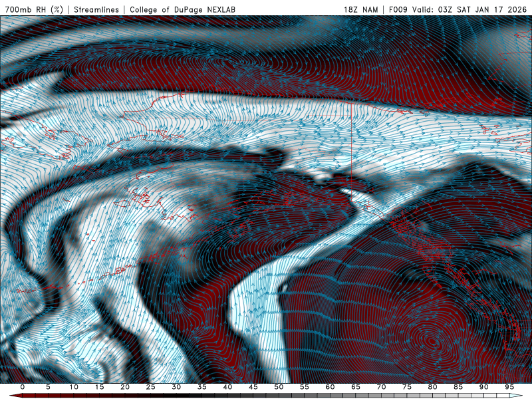This screenshot has width=532, height=399.
Task: Click the light blue high-humidity colorbar tip
Action: coord(516,396)
